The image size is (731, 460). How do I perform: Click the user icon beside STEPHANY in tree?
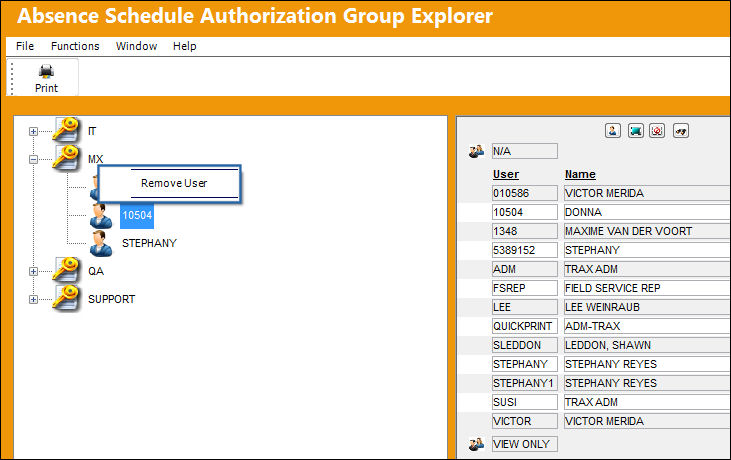point(101,243)
